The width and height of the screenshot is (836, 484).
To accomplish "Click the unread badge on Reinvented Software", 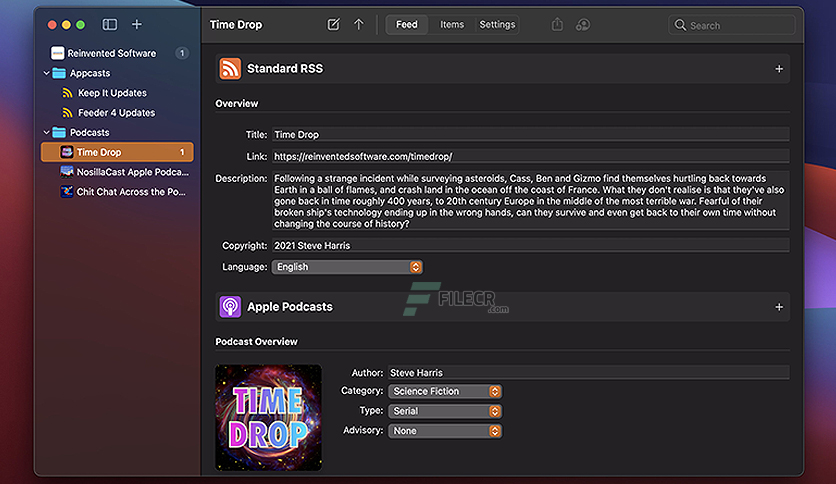I will (182, 53).
